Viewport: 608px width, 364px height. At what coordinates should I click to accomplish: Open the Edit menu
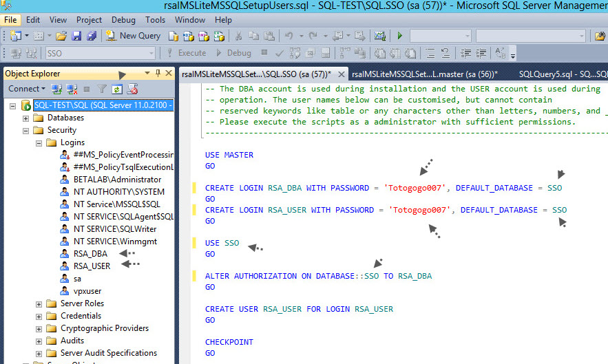[x=33, y=20]
